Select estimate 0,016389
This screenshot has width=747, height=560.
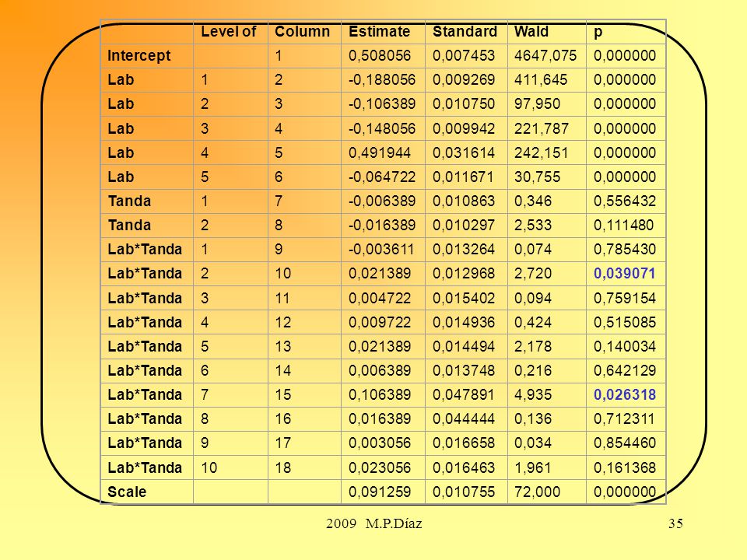(x=379, y=419)
